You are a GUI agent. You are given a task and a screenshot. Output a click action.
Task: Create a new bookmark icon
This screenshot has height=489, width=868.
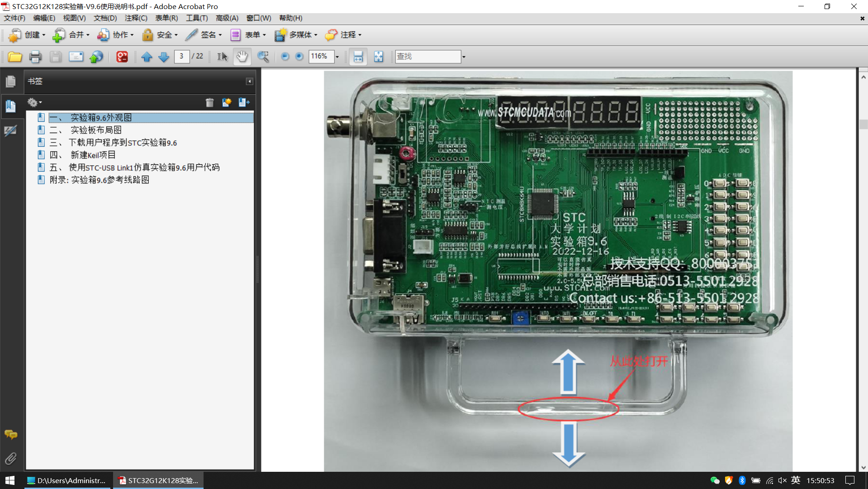coord(227,102)
